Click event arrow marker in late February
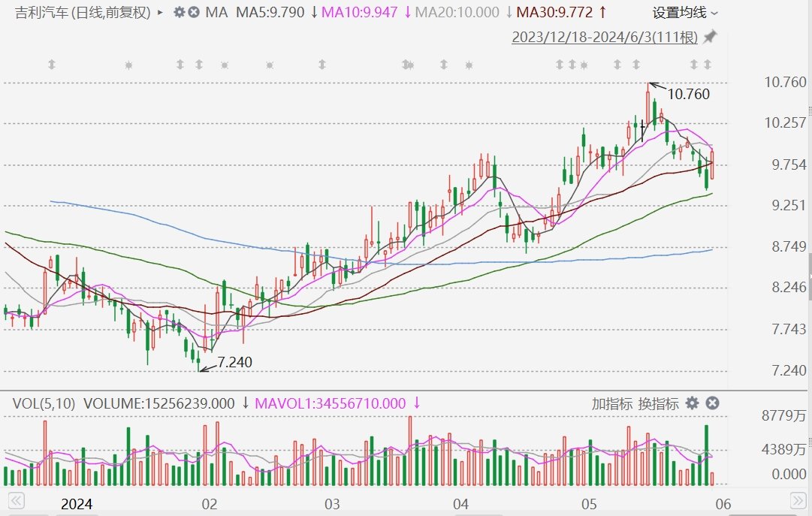 pyautogui.click(x=322, y=65)
